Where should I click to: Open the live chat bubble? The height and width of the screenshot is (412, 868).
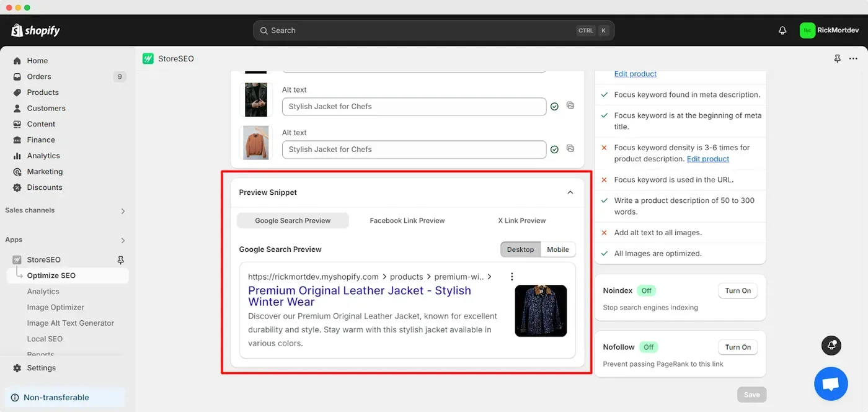coord(831,383)
